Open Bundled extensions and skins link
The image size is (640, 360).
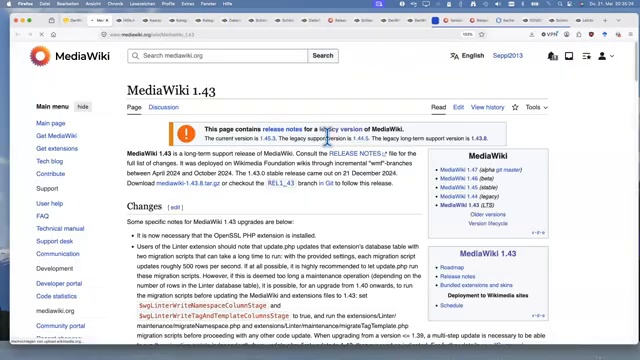pyautogui.click(x=476, y=285)
